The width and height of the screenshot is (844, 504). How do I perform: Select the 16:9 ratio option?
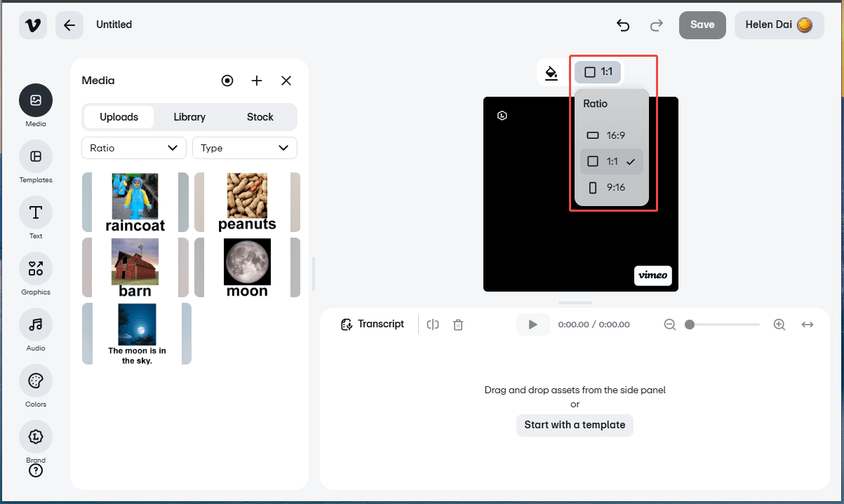point(610,135)
